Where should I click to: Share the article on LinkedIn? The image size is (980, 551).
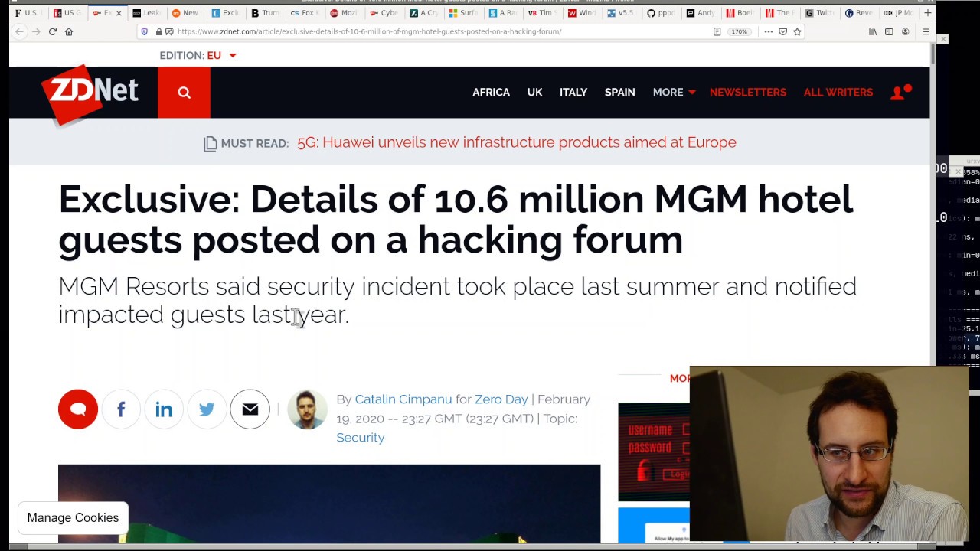pyautogui.click(x=164, y=409)
